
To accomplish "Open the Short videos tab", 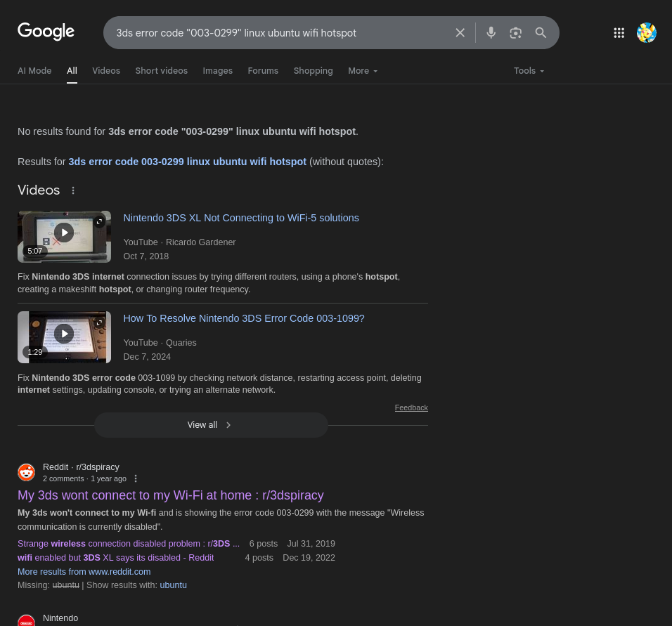I will (x=161, y=71).
